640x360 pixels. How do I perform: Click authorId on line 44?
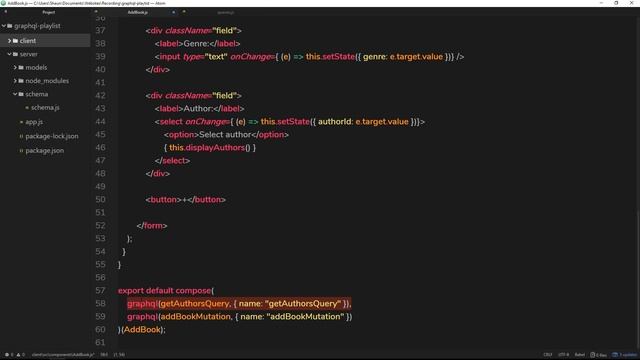click(x=335, y=122)
